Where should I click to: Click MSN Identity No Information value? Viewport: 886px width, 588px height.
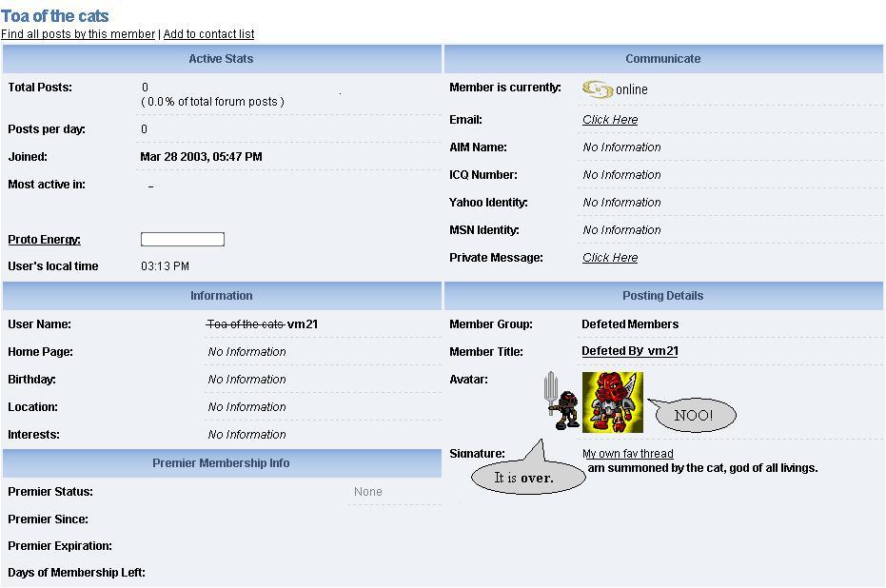click(621, 230)
